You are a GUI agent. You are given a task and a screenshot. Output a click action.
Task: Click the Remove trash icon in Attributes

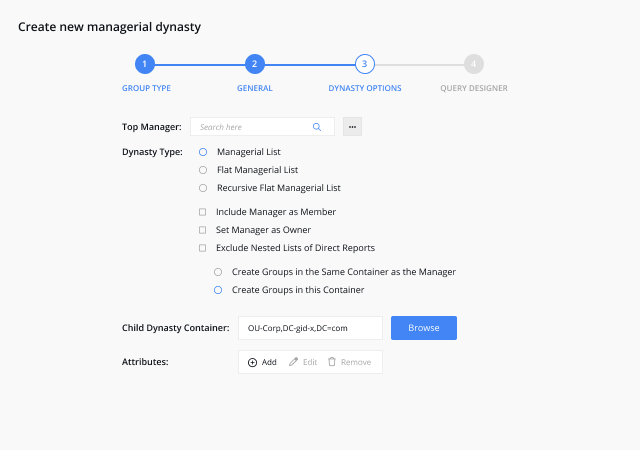(x=332, y=362)
